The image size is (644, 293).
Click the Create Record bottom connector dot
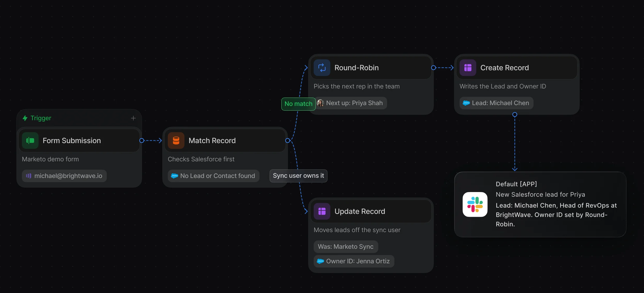coord(515,114)
